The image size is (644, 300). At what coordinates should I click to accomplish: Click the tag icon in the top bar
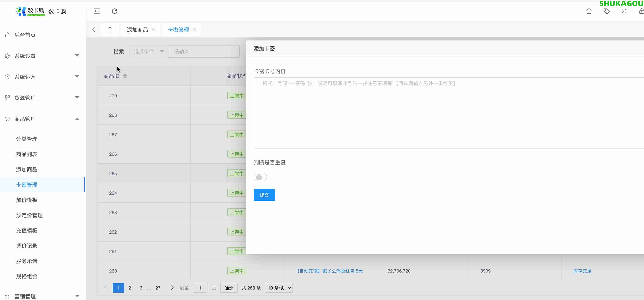click(x=607, y=11)
